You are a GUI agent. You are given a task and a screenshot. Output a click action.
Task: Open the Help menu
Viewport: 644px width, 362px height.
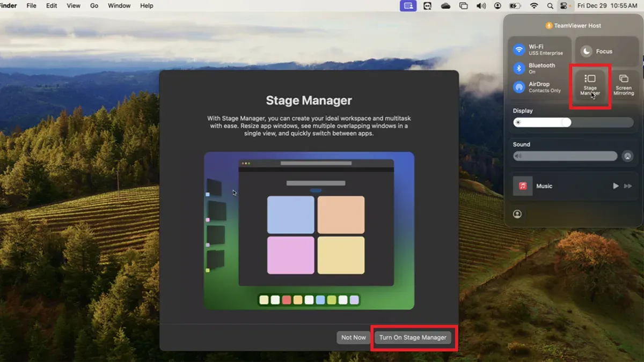tap(147, 6)
